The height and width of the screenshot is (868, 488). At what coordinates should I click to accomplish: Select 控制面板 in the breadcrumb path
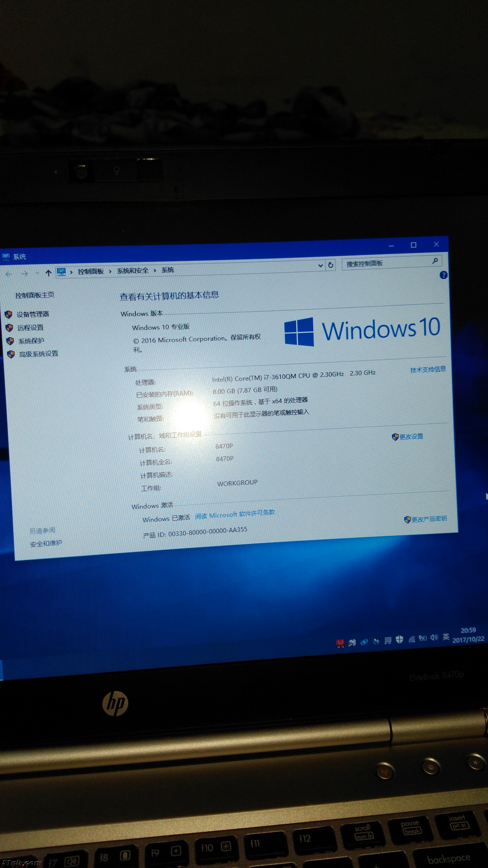pyautogui.click(x=91, y=271)
